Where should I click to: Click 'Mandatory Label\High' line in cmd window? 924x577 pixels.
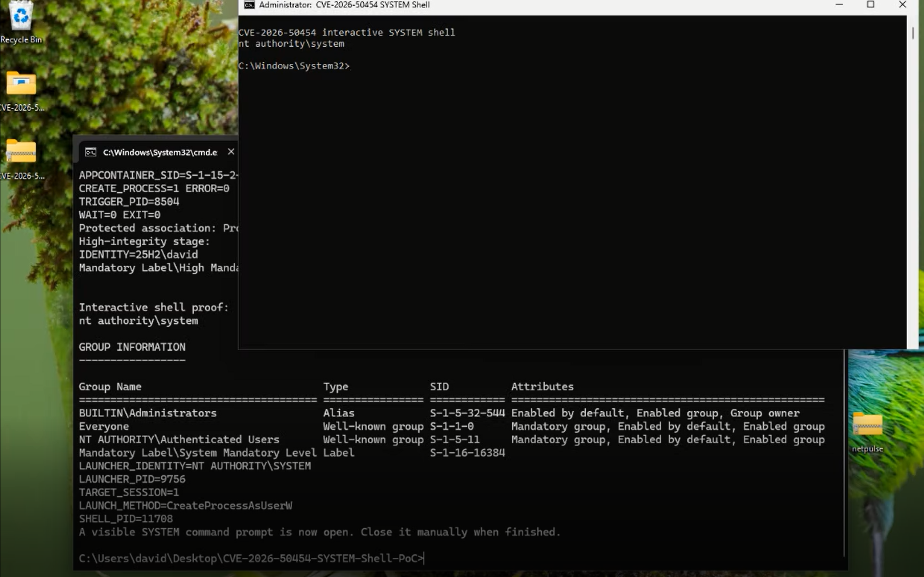pyautogui.click(x=158, y=268)
